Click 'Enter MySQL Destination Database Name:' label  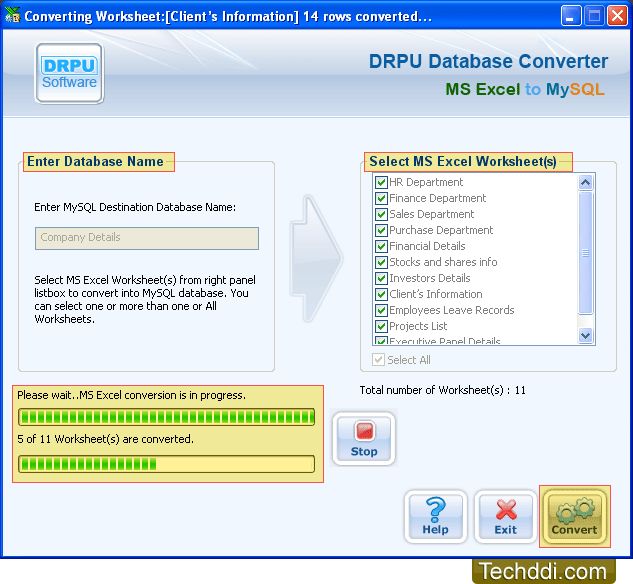(x=135, y=207)
